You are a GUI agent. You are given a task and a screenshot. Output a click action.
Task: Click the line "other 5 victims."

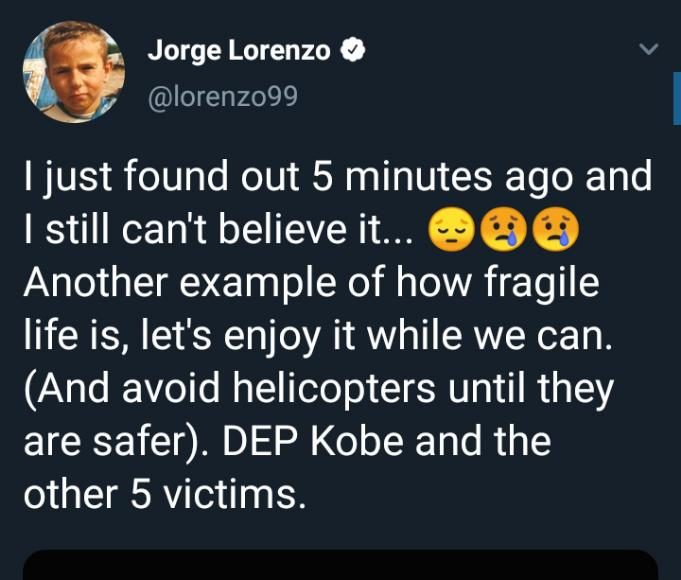pos(164,494)
